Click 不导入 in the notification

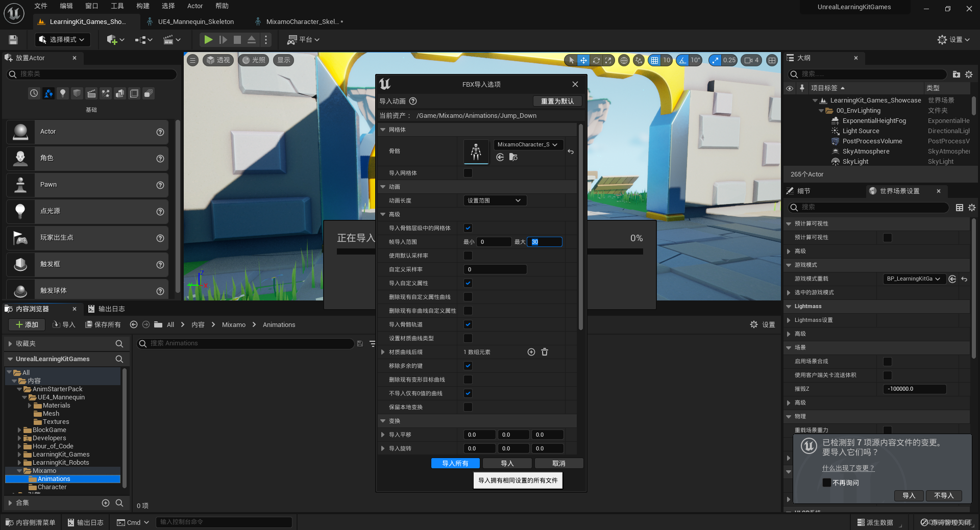(944, 495)
